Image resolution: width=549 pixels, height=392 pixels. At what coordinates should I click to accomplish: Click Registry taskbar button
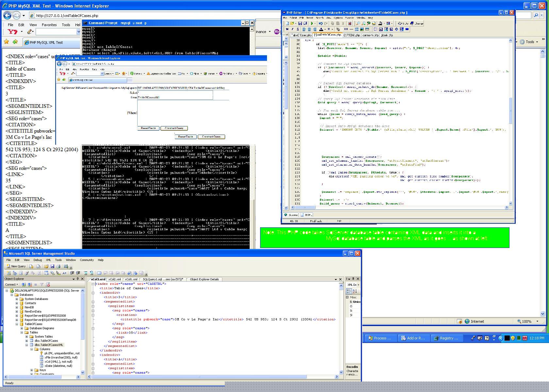coord(447,338)
